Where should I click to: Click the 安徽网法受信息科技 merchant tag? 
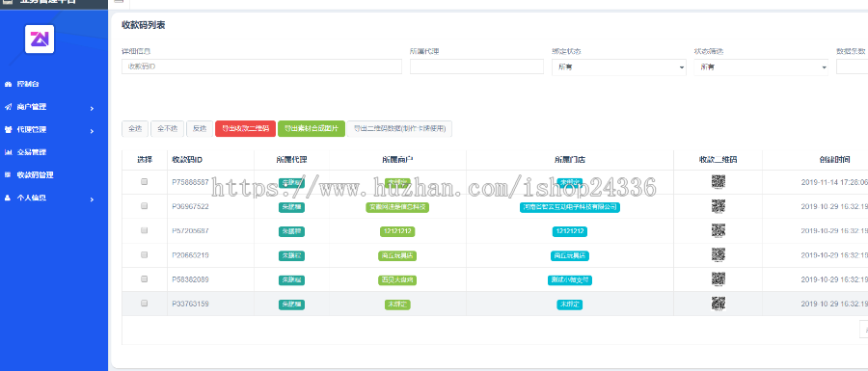click(397, 207)
